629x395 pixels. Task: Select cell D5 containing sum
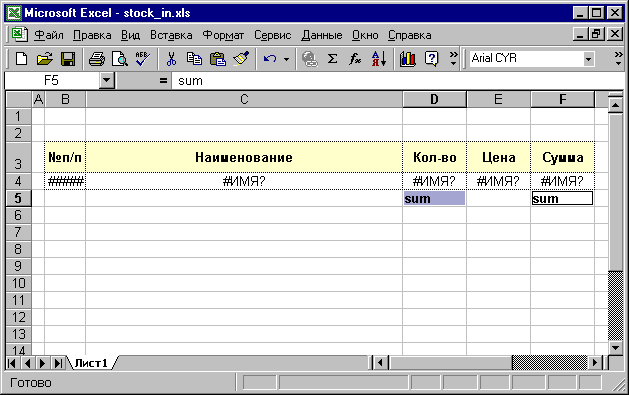pos(434,198)
